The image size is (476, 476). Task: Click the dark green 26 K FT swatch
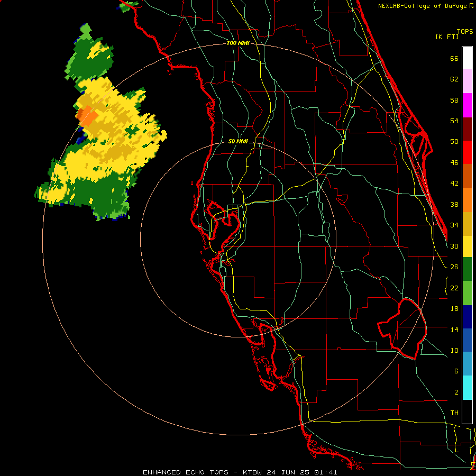pos(467,269)
